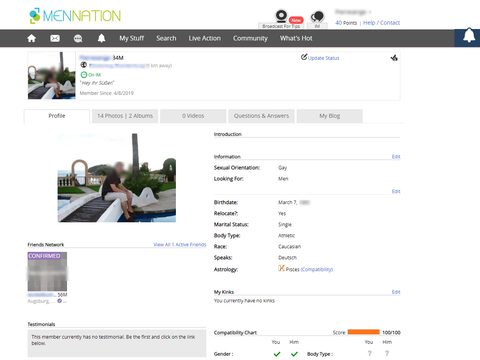
Task: Click the 40 Points link
Action: [x=346, y=23]
